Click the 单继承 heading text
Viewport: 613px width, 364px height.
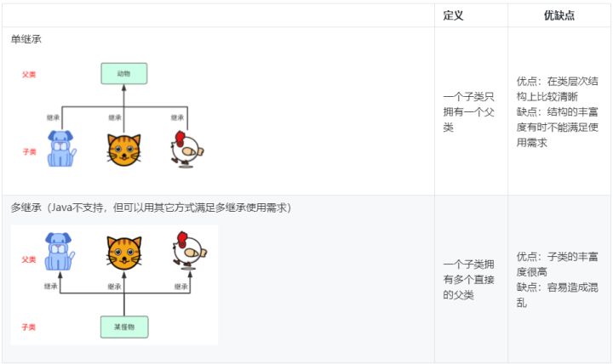click(x=26, y=39)
